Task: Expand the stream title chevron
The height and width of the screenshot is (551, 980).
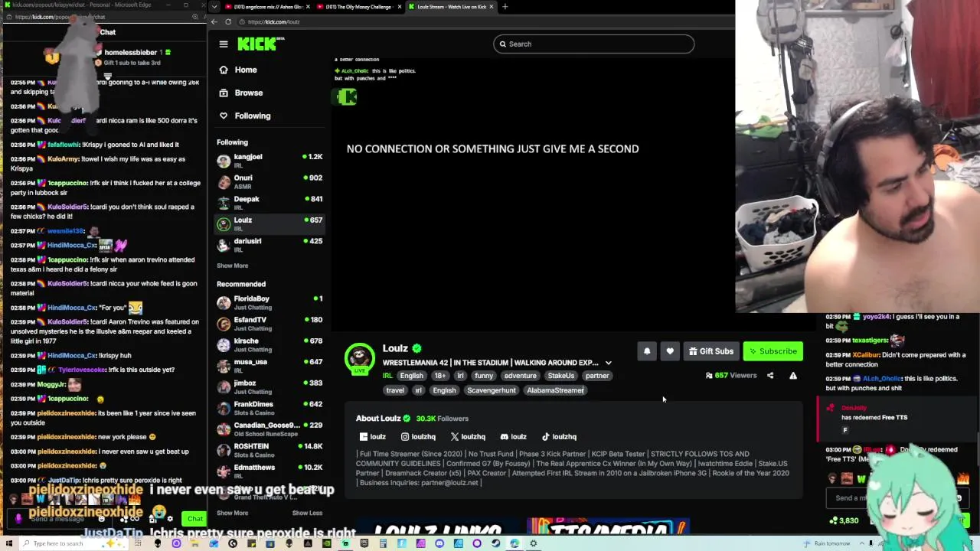Action: click(x=609, y=363)
